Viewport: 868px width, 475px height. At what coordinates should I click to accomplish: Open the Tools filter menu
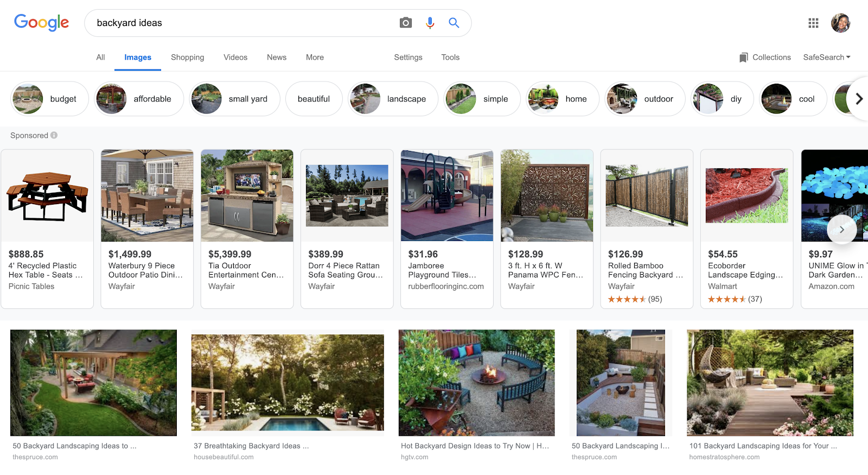(450, 57)
